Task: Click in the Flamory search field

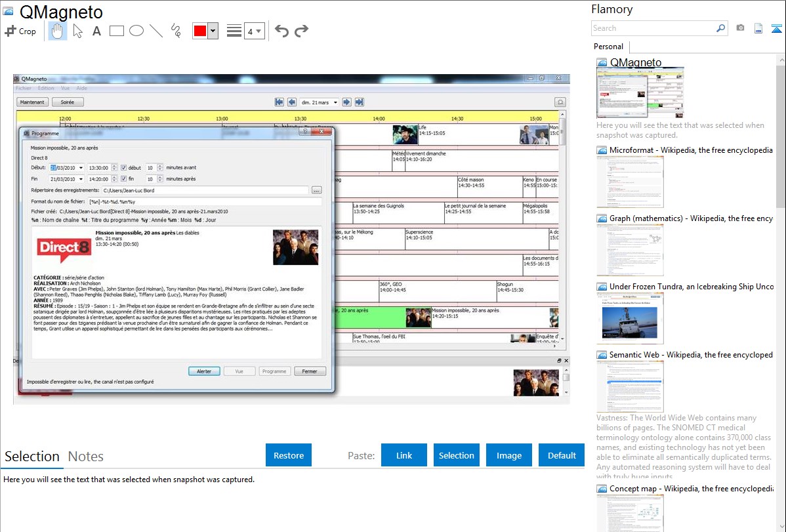Action: coord(653,28)
